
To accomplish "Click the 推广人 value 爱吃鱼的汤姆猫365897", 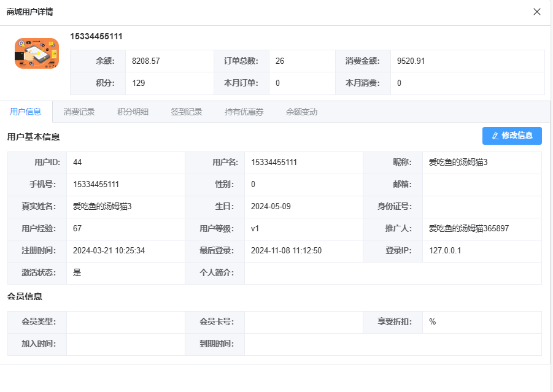I will [468, 229].
